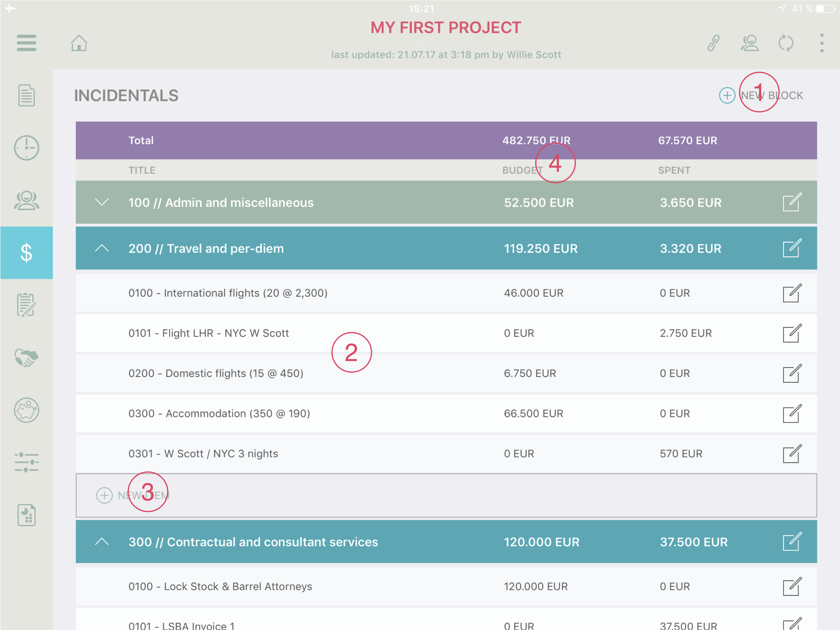Open the document page sidebar icon
Image resolution: width=840 pixels, height=630 pixels.
pos(27,95)
